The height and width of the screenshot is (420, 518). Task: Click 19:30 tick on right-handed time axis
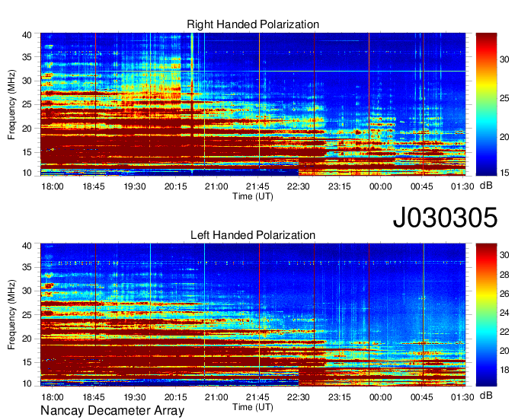click(135, 186)
